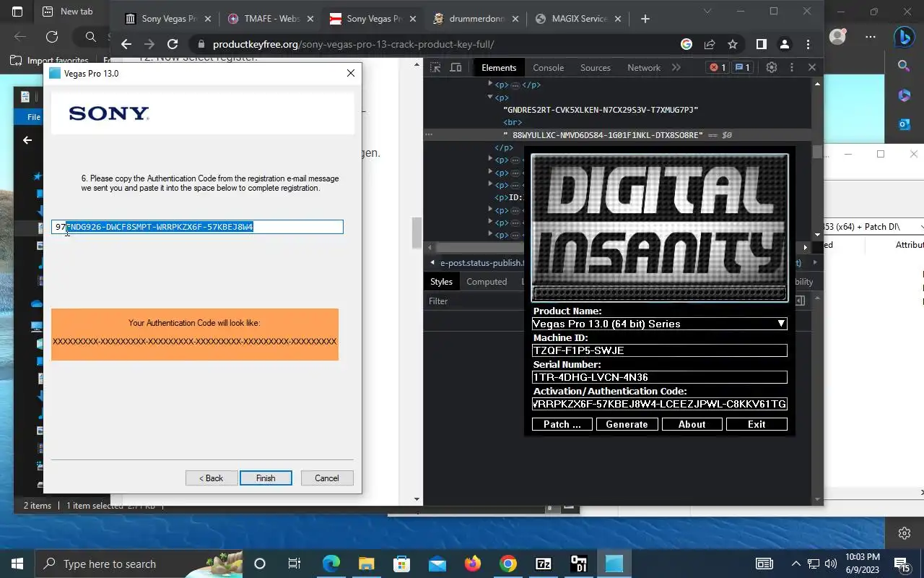Switch to the Sources tab
924x578 pixels.
pyautogui.click(x=596, y=67)
